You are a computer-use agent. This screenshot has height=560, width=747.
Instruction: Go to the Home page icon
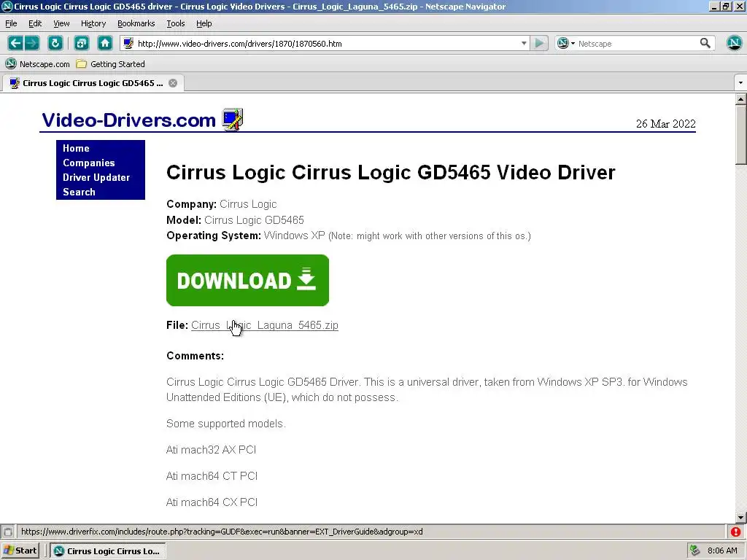coord(105,43)
